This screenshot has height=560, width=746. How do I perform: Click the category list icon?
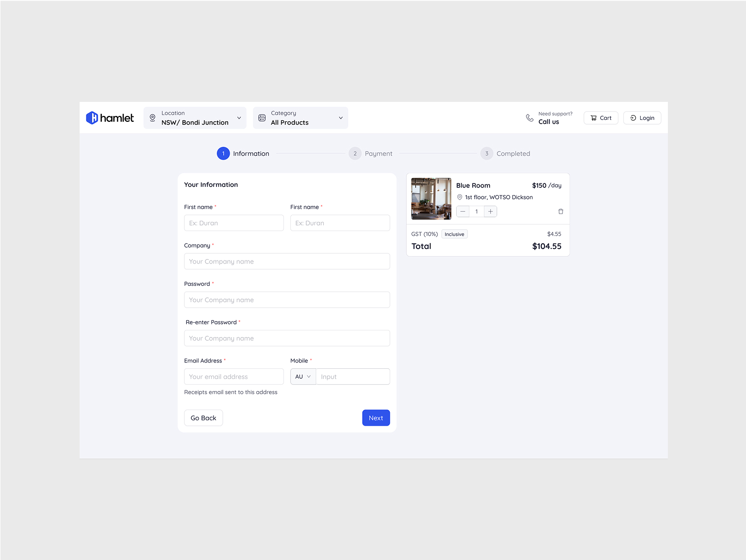click(262, 118)
